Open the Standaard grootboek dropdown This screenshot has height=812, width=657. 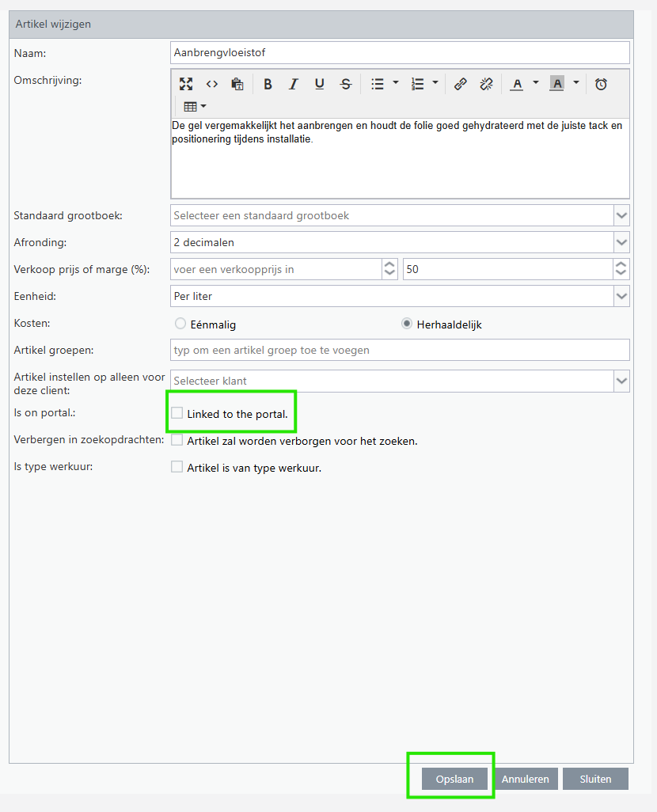(621, 215)
